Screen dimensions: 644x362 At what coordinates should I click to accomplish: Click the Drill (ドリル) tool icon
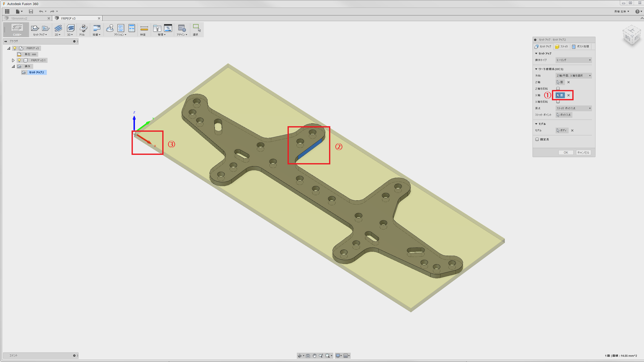tap(83, 28)
